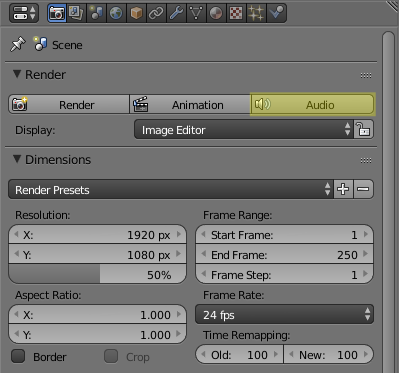Screen dimensions: 399x373
Task: Enable the Border checkbox
Action: 18,356
